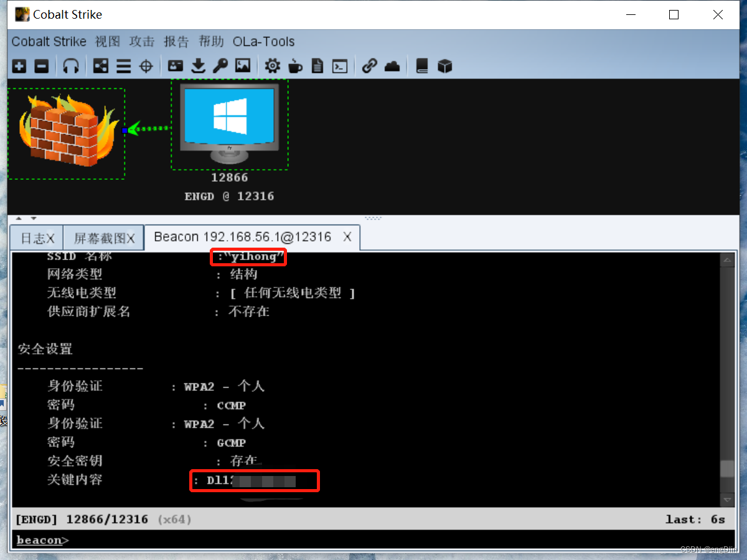This screenshot has width=747, height=560.
Task: Switch to Session Table view icon
Action: tap(123, 65)
